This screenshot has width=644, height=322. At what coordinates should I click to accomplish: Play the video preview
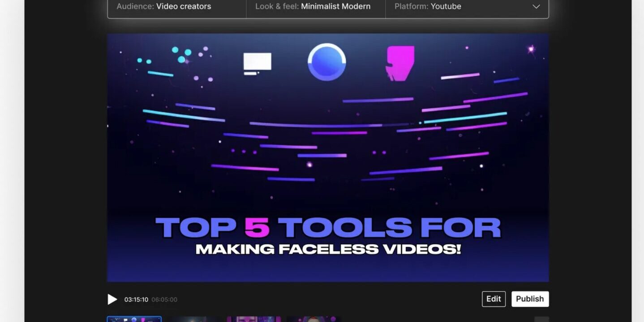click(x=112, y=299)
